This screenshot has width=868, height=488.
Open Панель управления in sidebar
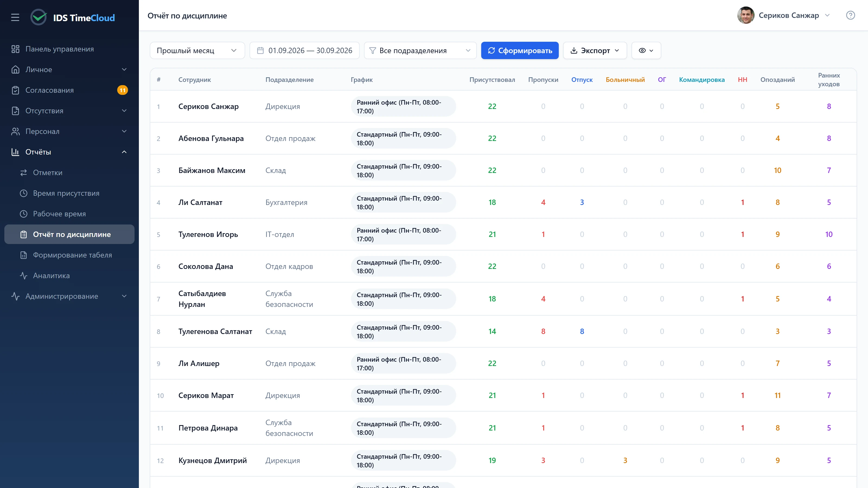click(x=69, y=49)
